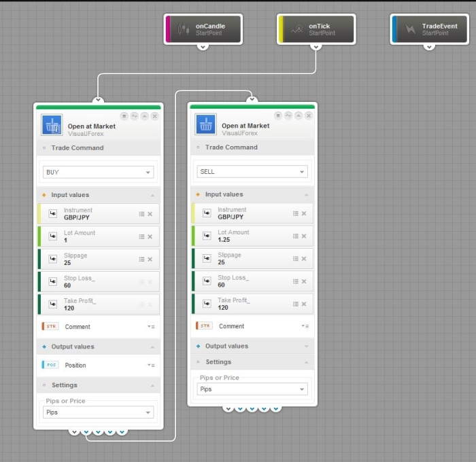The image size is (476, 462).
Task: Click the input connector atop the SELL block
Action: click(x=252, y=99)
